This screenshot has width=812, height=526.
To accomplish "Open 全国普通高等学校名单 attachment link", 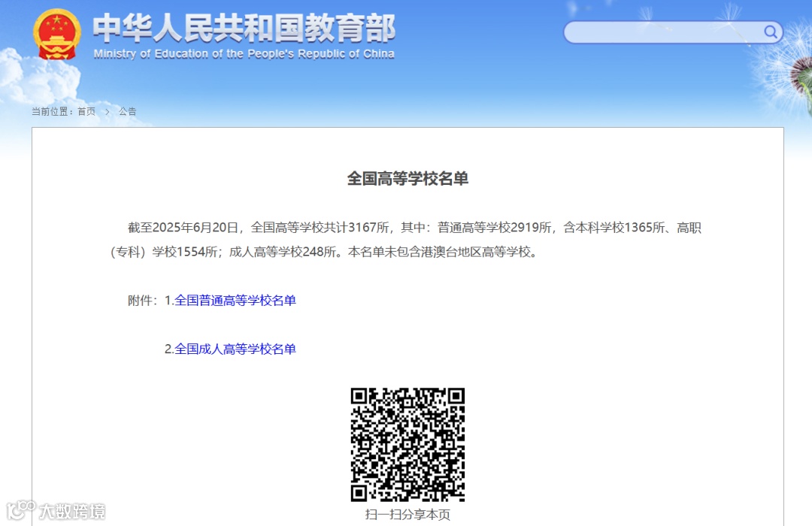I will coord(235,301).
